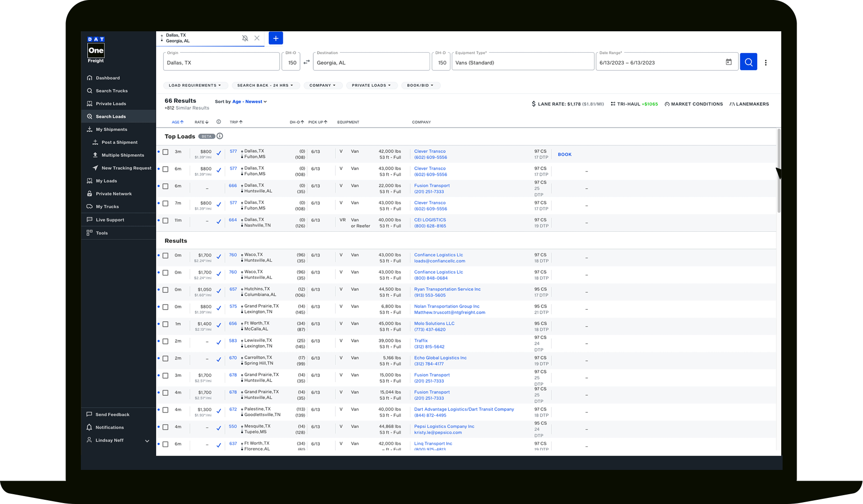Click the blue search magnifier button
The height and width of the screenshot is (504, 863).
748,62
